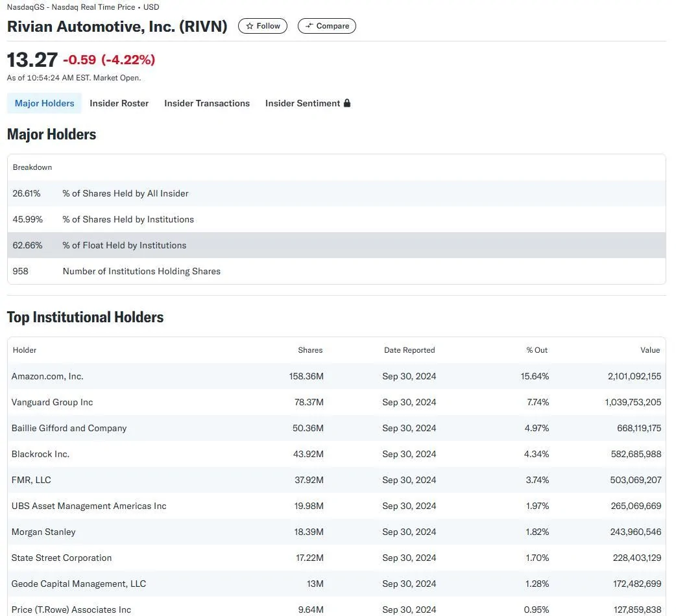Click the star icon in Follow button
Viewport: 676px width, 616px height.
point(250,26)
